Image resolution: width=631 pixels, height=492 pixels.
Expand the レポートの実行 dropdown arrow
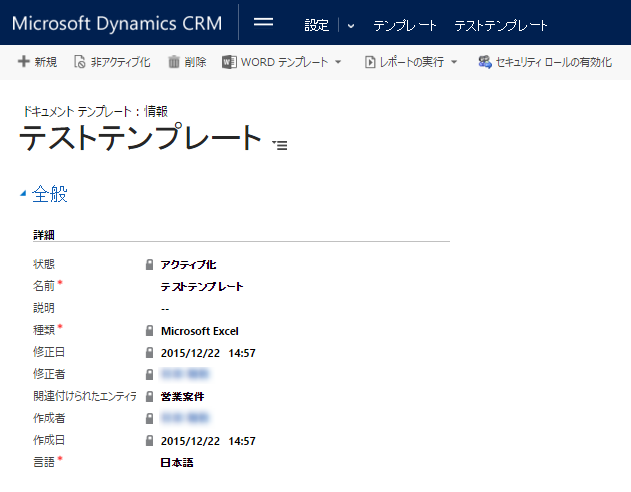coord(454,62)
